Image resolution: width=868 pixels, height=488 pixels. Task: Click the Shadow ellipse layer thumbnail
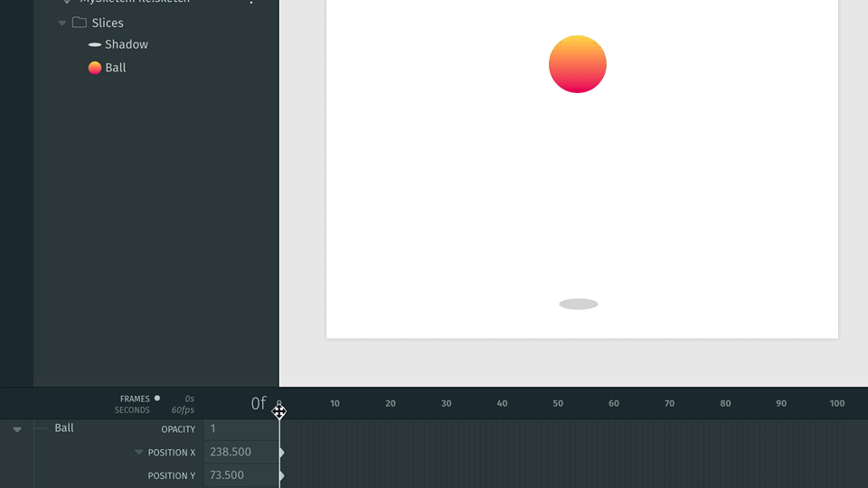(95, 45)
